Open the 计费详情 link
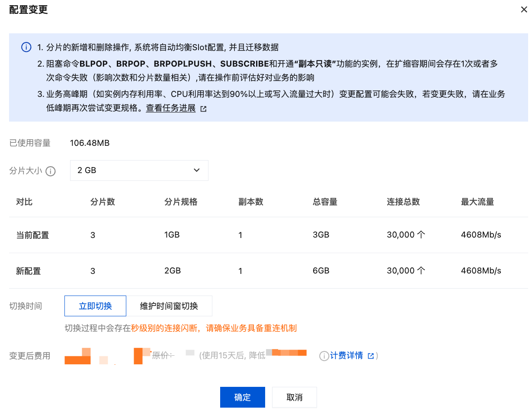 346,356
